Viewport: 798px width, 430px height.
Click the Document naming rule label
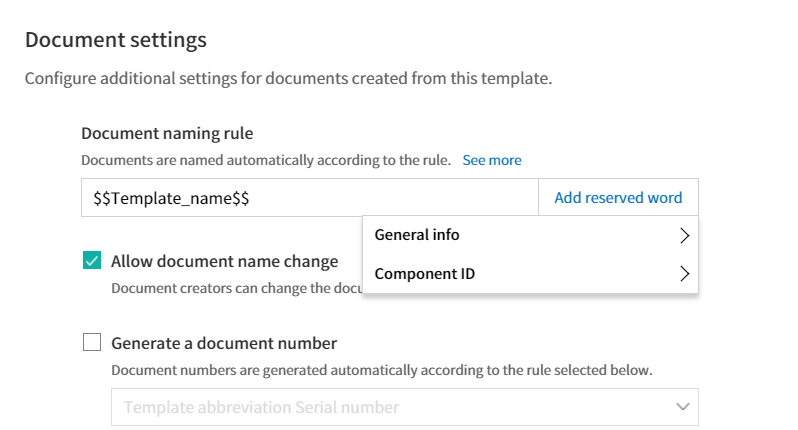[167, 133]
